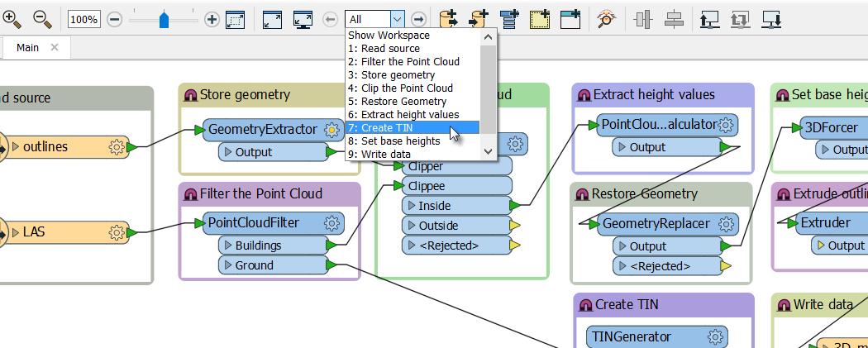Close the Main tab

pos(55,48)
